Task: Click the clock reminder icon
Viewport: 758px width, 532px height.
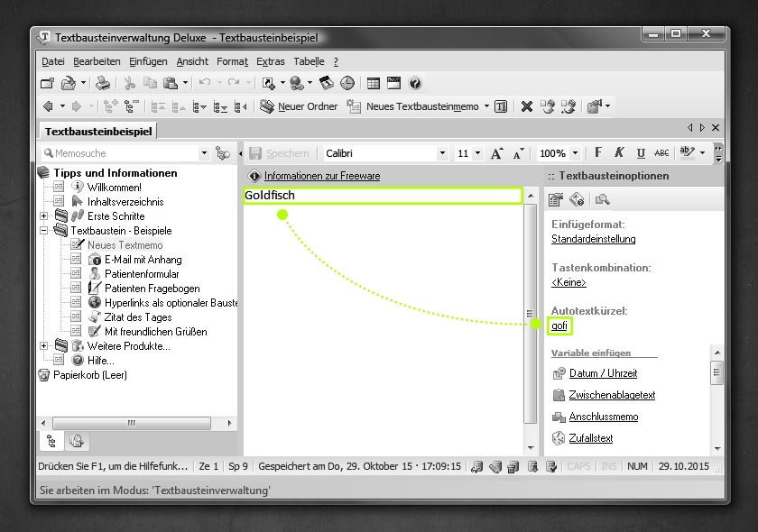Action: click(347, 84)
